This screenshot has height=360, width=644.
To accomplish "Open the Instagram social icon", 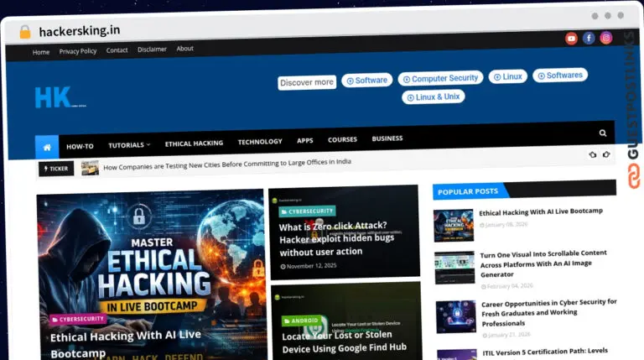I will (x=606, y=38).
